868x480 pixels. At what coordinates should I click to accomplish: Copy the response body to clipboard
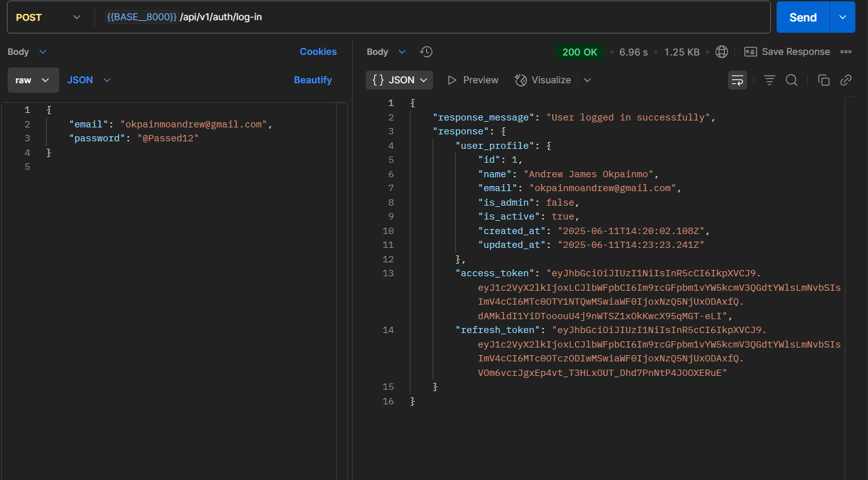point(824,80)
